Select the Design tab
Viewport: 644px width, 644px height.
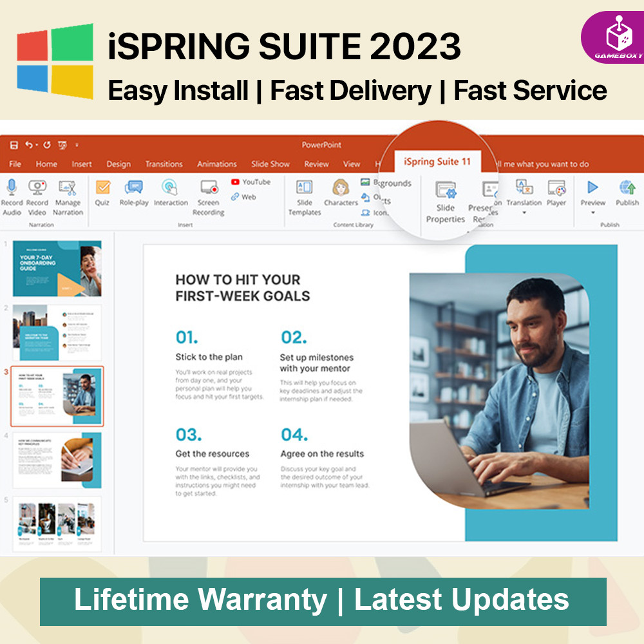[x=118, y=164]
